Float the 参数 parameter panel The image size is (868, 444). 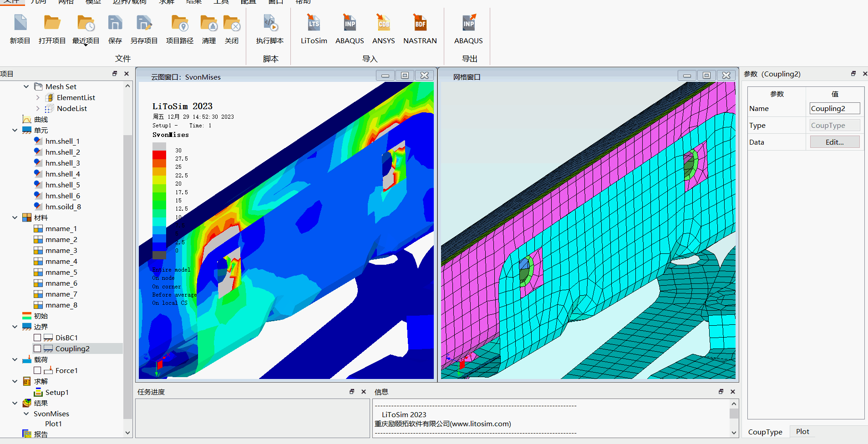point(853,74)
